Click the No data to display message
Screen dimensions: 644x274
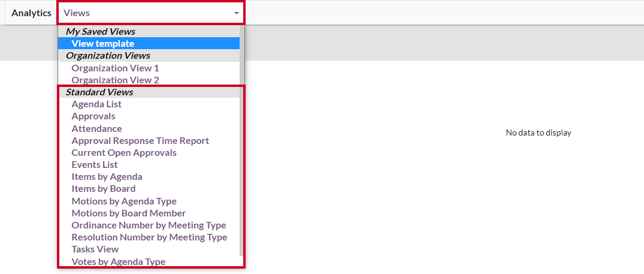(x=539, y=133)
